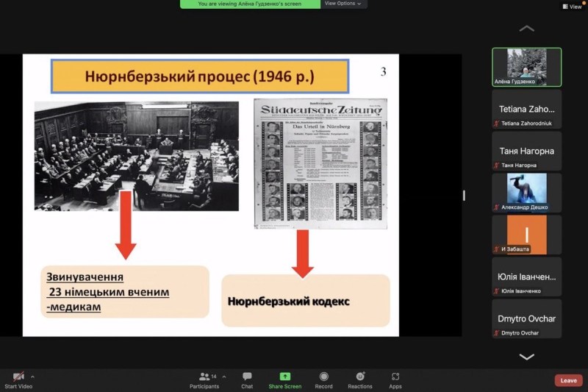Show previous participants with the up chevron

pos(526,29)
